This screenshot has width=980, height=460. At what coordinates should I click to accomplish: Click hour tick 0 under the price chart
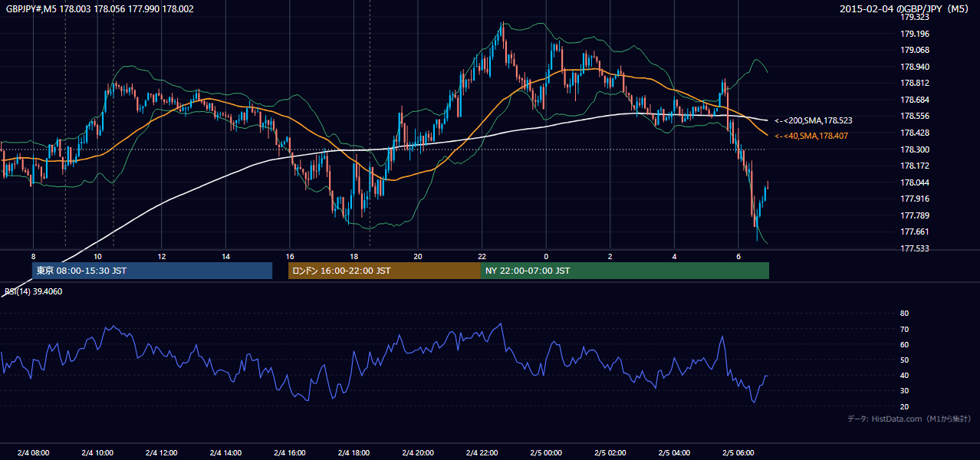pos(546,256)
